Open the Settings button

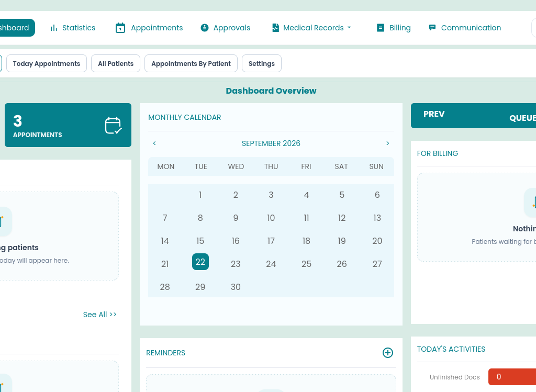262,63
